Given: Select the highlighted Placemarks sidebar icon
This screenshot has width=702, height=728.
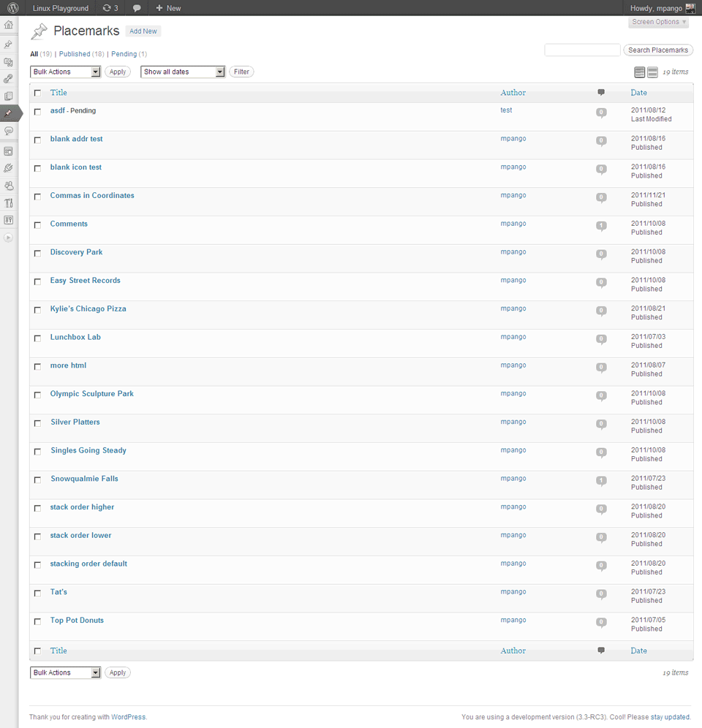Looking at the screenshot, I should click(8, 113).
